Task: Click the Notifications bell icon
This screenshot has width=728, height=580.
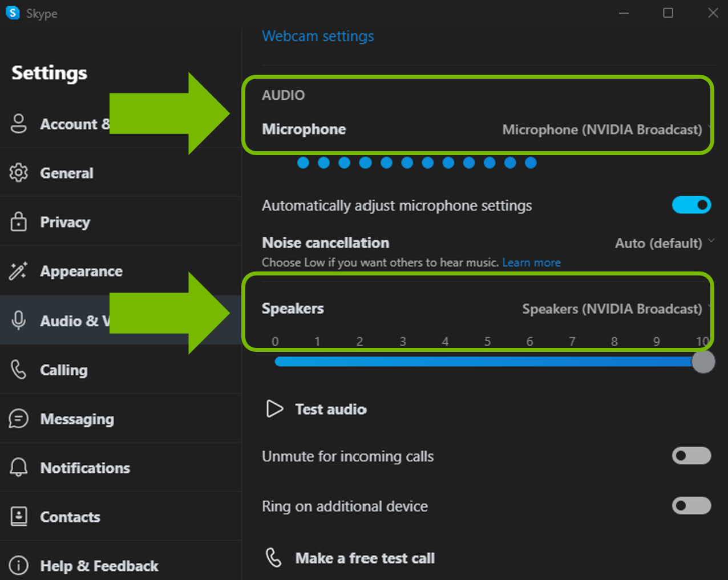Action: pyautogui.click(x=18, y=468)
